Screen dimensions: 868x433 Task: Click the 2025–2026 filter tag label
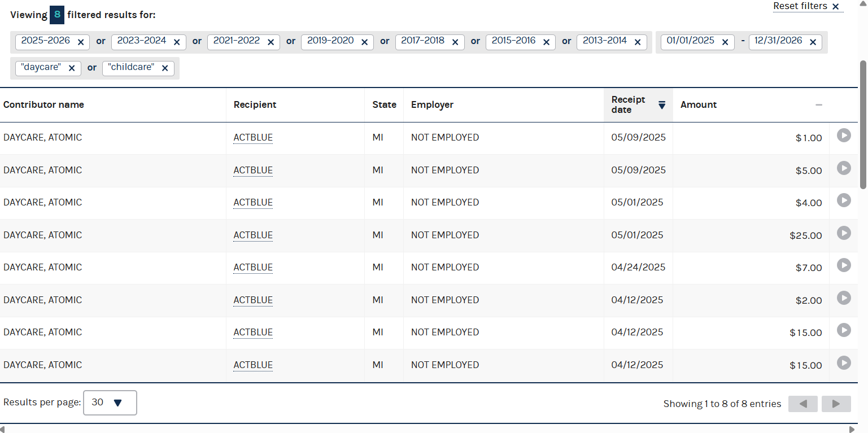(46, 41)
